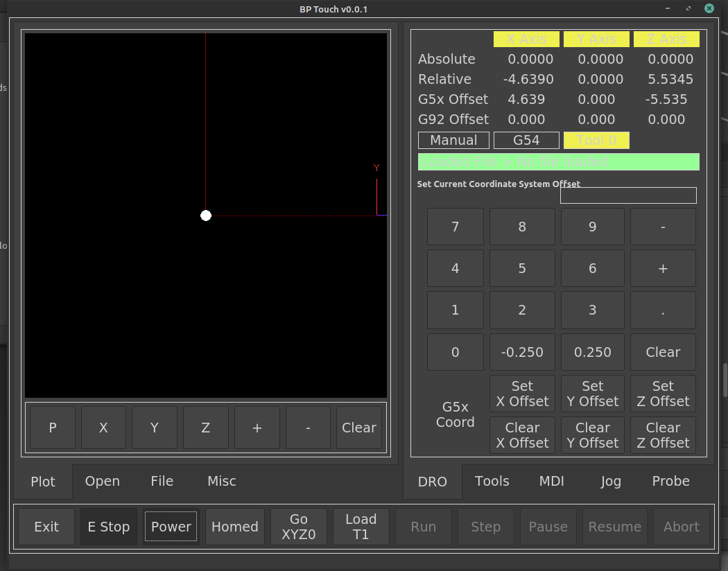Screen dimensions: 728x571
Task: Tap keypad digit 0
Action: point(456,352)
